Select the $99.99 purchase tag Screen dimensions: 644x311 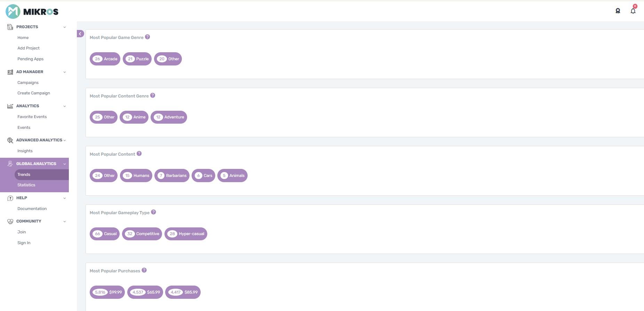(x=107, y=292)
